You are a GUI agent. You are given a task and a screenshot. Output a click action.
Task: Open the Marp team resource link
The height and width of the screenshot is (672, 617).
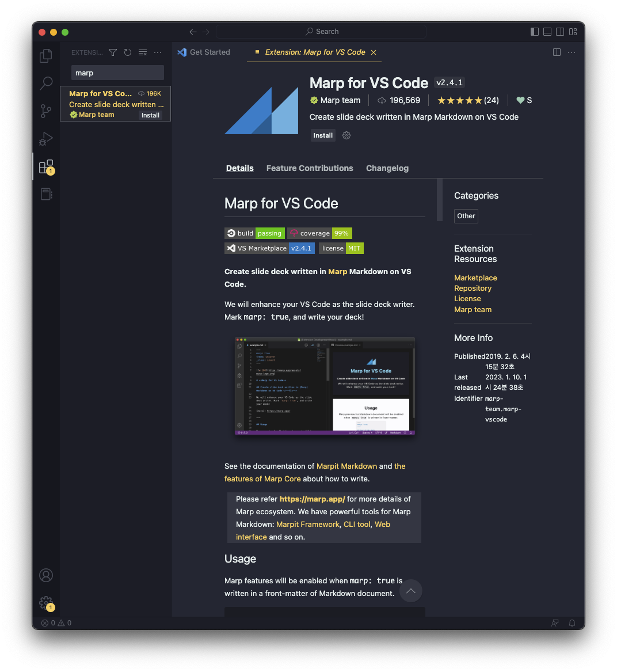[473, 309]
